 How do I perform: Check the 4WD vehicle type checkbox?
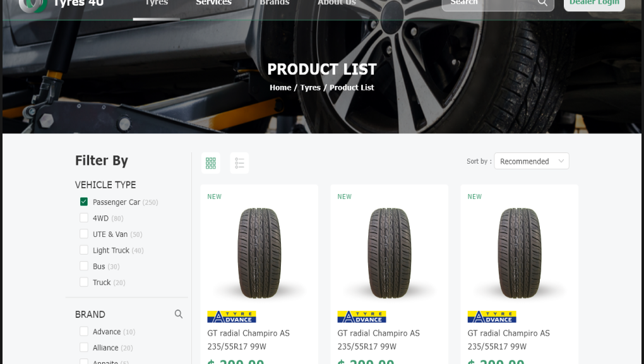(x=84, y=217)
